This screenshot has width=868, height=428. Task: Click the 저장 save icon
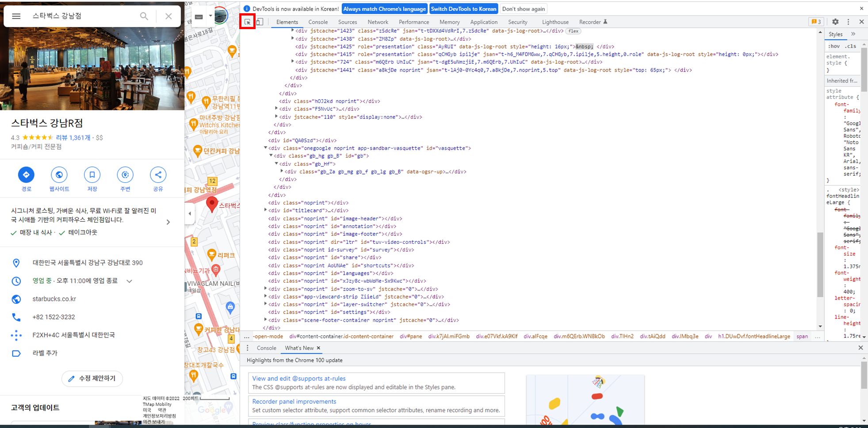92,175
